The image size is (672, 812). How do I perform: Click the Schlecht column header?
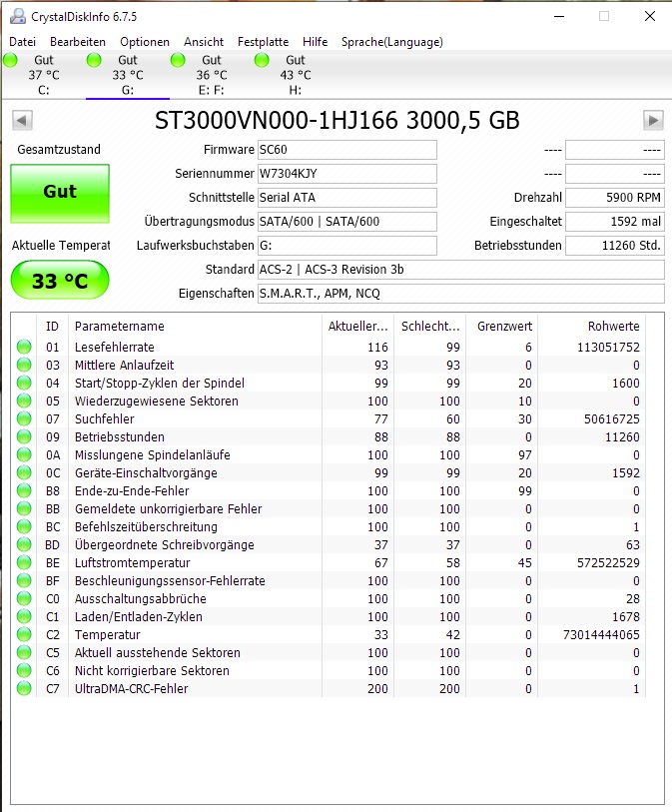(x=429, y=327)
